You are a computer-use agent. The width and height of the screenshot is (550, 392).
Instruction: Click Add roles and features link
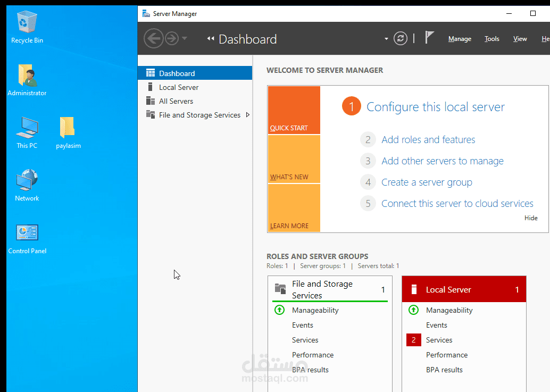428,139
